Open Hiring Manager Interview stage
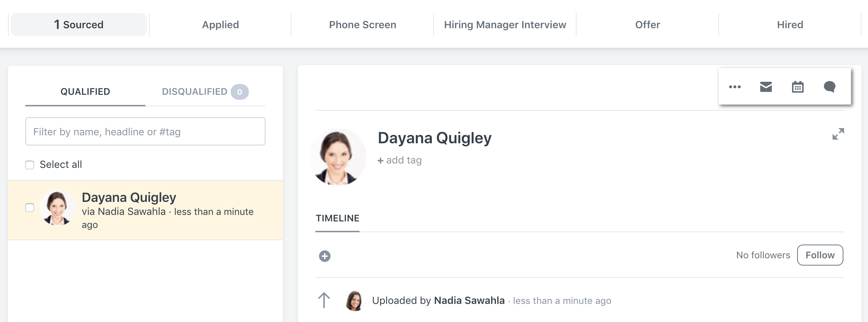The height and width of the screenshot is (322, 868). (505, 25)
